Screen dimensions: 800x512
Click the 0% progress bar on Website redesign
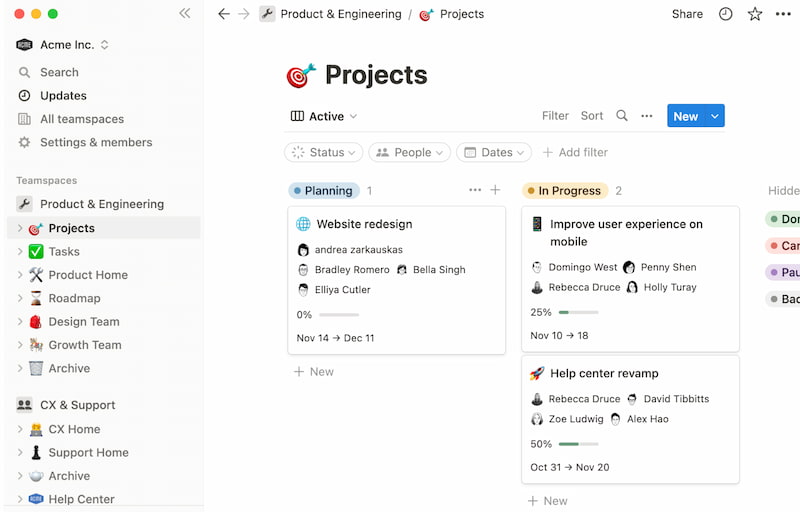pos(339,315)
